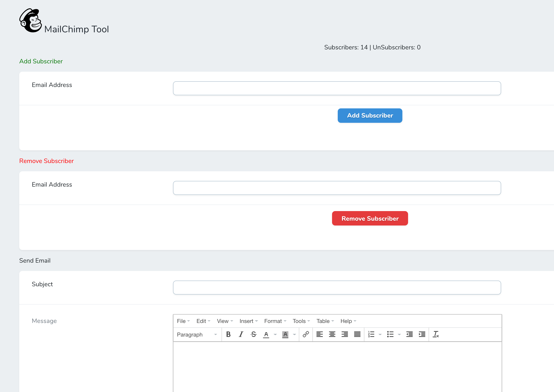Focus the Subject input field
The image size is (554, 392).
pyautogui.click(x=337, y=288)
